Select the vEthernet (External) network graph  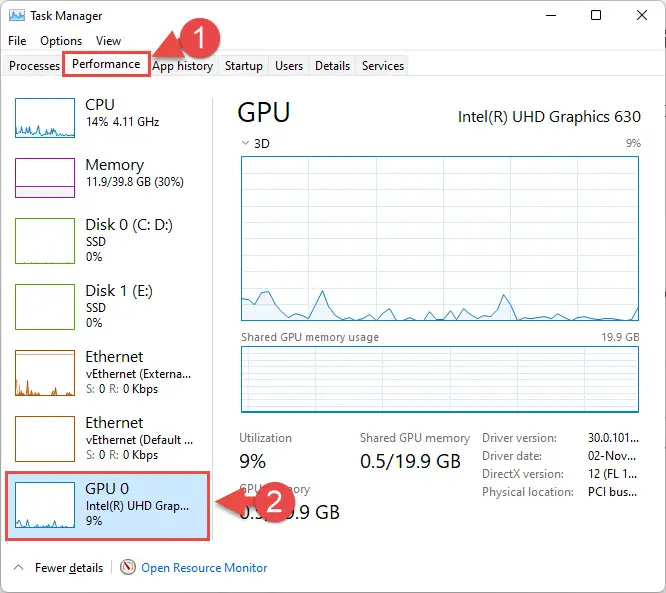[45, 373]
